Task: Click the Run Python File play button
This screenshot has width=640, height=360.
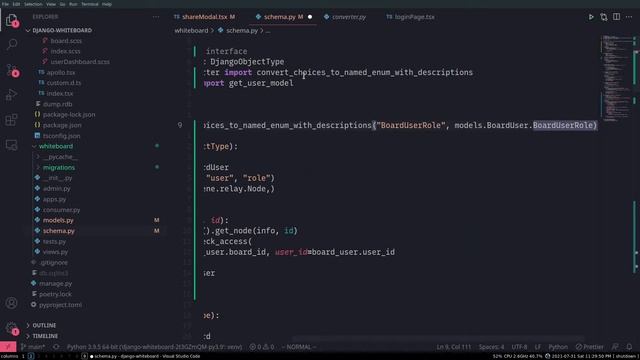Action: pos(591,17)
